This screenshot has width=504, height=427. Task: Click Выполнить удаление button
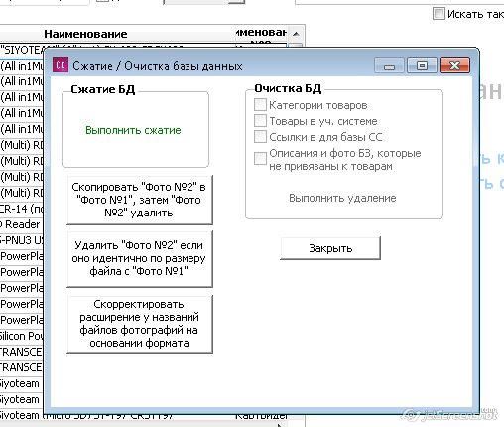pyautogui.click(x=342, y=198)
